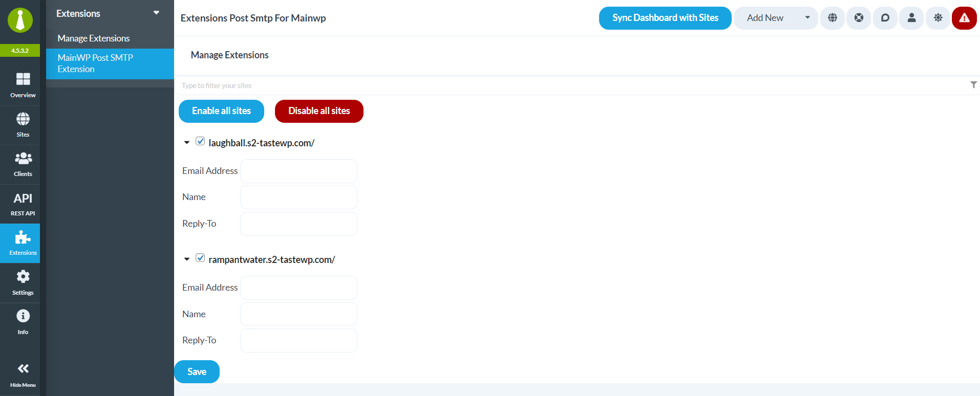Toggle the laughball.s2-tastewp.com checkbox

click(200, 141)
